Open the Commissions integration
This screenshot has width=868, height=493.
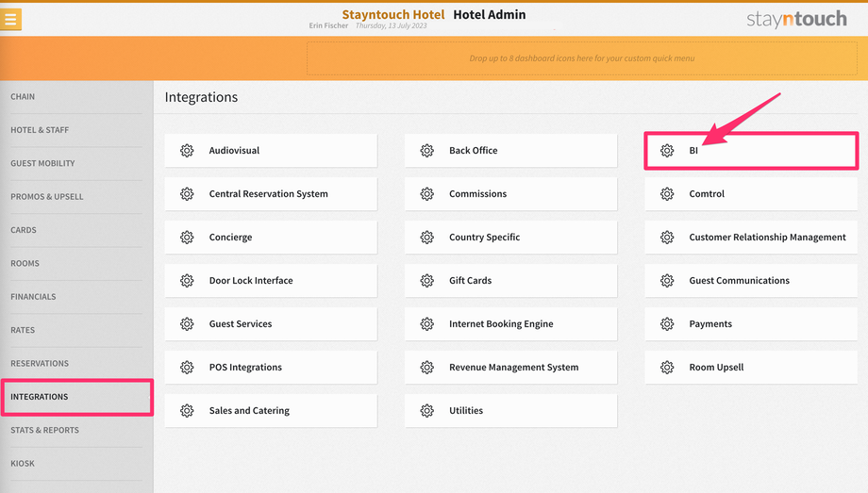pyautogui.click(x=510, y=193)
